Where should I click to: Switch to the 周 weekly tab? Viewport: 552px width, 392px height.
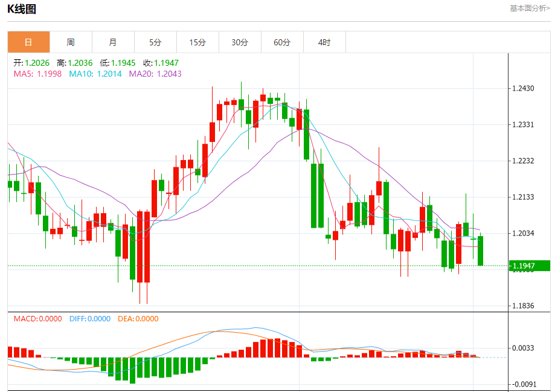(x=71, y=42)
